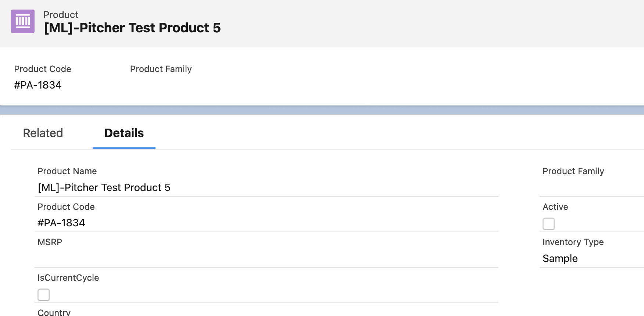Click the Product object label above title
The height and width of the screenshot is (316, 644).
pos(61,15)
